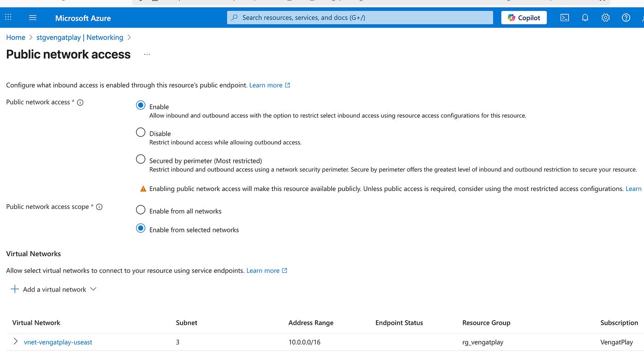Expand the vnet-vengatplay-useast row

click(x=16, y=341)
